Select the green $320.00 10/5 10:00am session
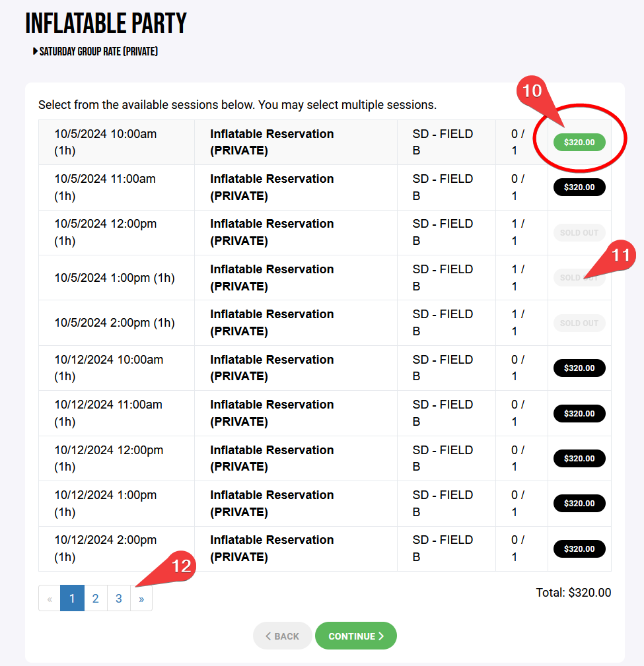644x666 pixels. click(579, 142)
